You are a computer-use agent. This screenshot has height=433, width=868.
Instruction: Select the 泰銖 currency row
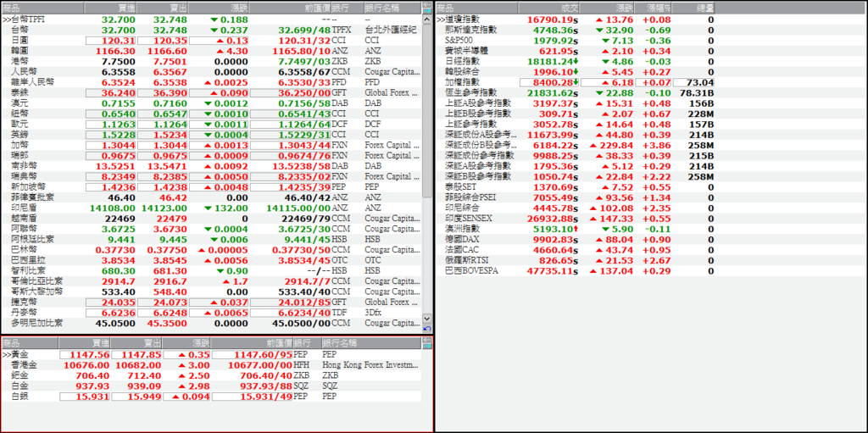211,92
